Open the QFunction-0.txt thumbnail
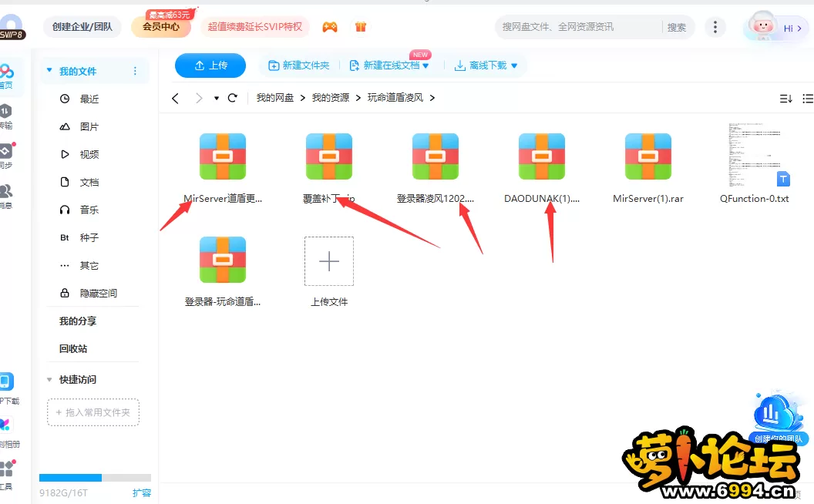The image size is (814, 504). (x=755, y=155)
